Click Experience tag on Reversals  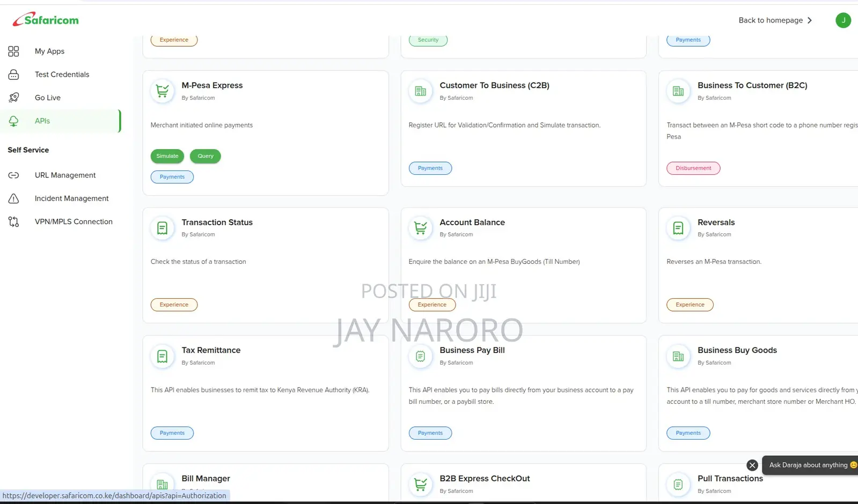(x=690, y=305)
